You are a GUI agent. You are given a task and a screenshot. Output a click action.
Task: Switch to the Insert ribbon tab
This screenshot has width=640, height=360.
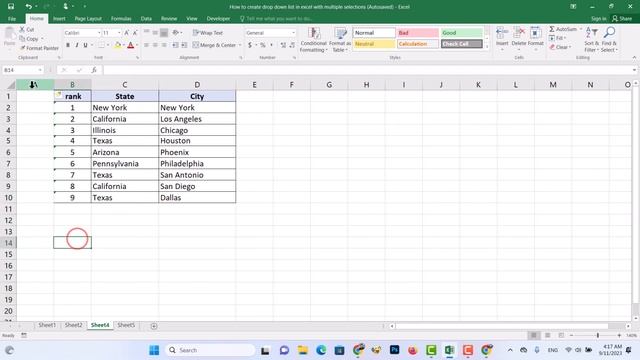(59, 18)
